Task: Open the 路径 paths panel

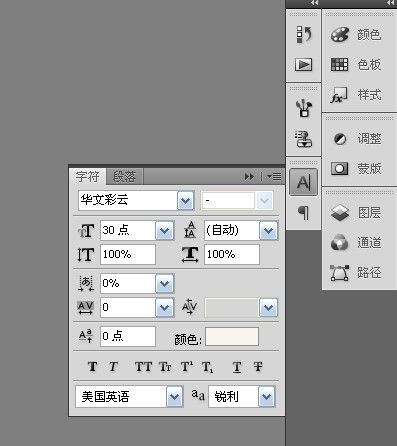Action: tap(356, 273)
